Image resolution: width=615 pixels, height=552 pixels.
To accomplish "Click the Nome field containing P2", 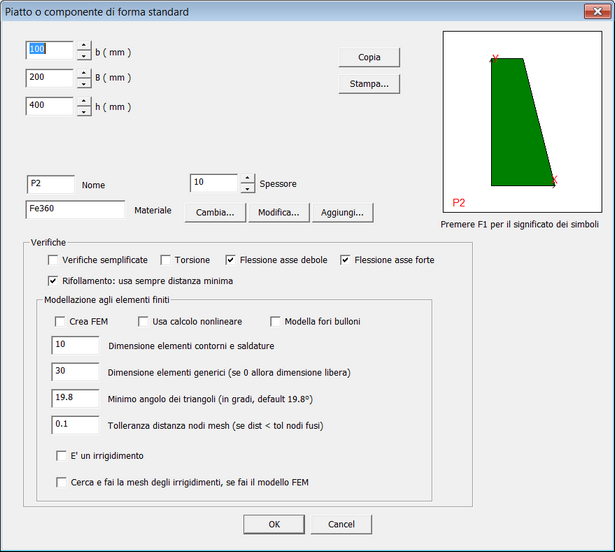I will tap(50, 184).
